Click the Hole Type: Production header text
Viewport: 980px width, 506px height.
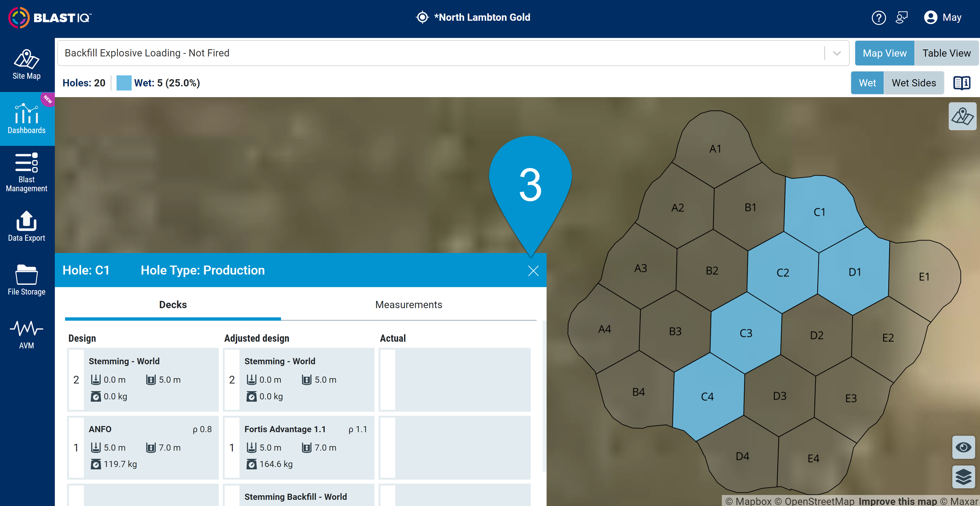[x=202, y=270]
